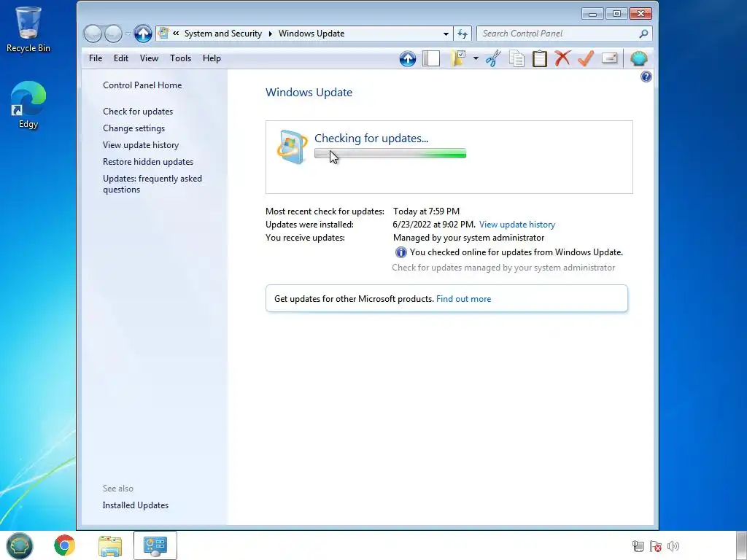
Task: Click View update history next to install date
Action: click(517, 225)
